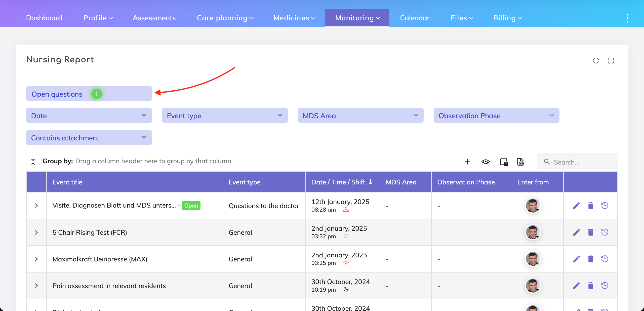644x311 pixels.
Task: Open the three-dot menu in header
Action: click(627, 18)
